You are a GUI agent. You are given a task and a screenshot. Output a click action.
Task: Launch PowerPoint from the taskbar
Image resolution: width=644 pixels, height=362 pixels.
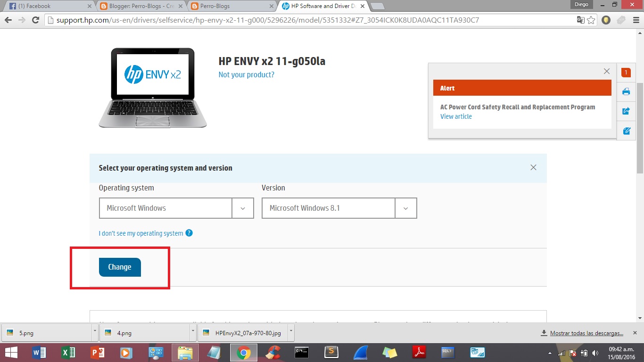(x=97, y=353)
